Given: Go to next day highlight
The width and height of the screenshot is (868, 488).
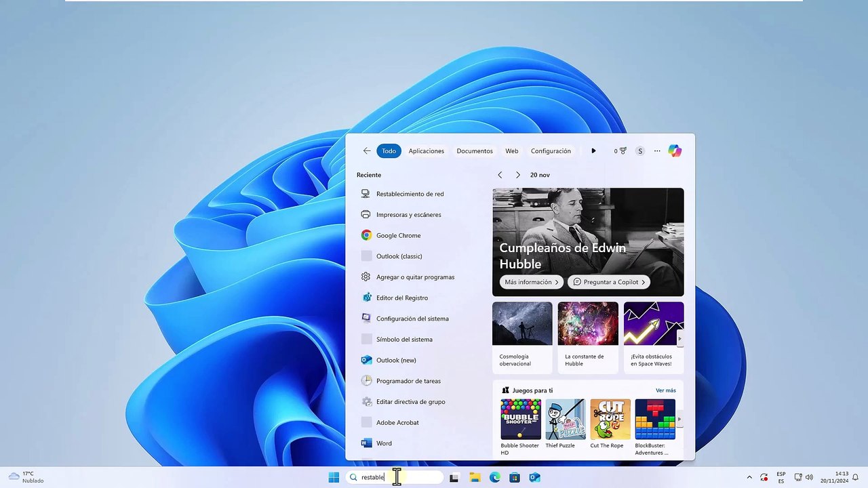Looking at the screenshot, I should pos(518,175).
